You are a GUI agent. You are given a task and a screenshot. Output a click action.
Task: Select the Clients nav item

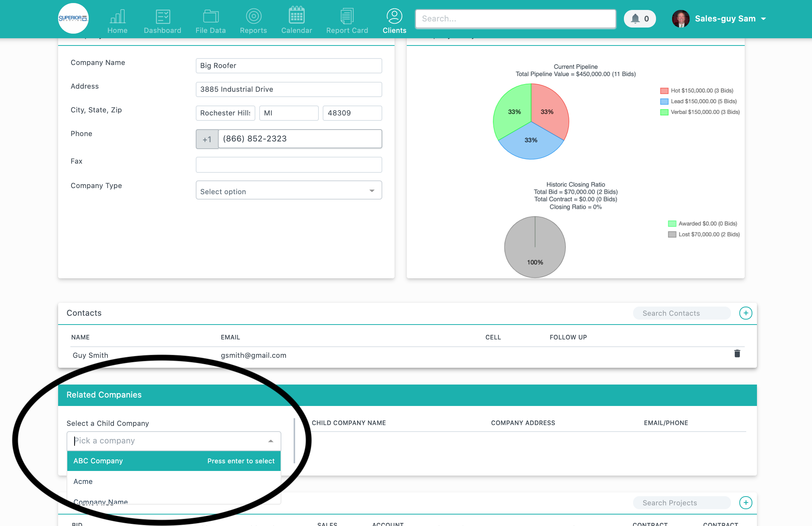point(395,21)
